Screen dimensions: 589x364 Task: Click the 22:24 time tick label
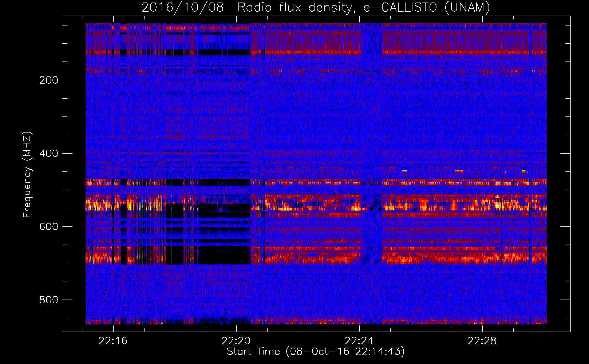359,341
